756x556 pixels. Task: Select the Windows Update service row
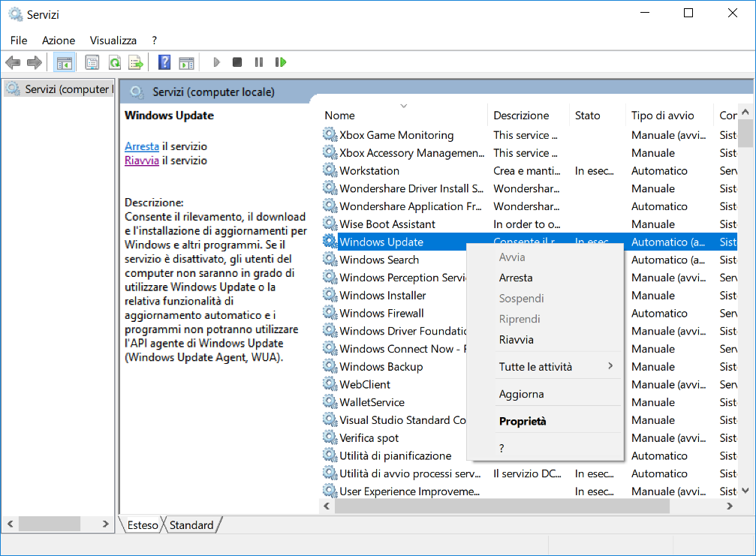tap(529, 242)
